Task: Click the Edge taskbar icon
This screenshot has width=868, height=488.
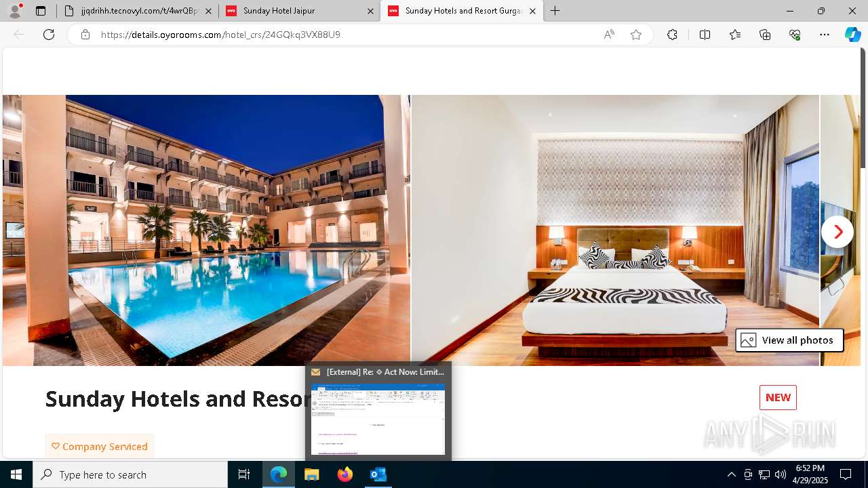Action: click(x=279, y=474)
